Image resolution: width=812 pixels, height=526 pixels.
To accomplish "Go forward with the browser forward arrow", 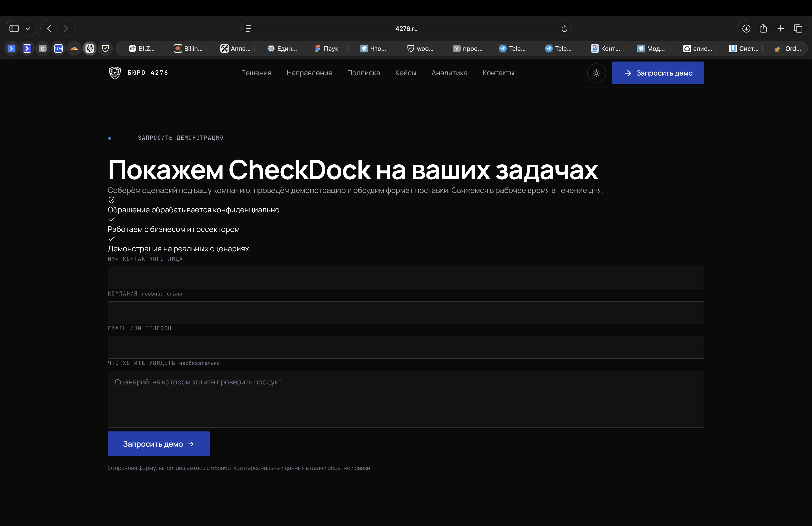I will [x=66, y=29].
